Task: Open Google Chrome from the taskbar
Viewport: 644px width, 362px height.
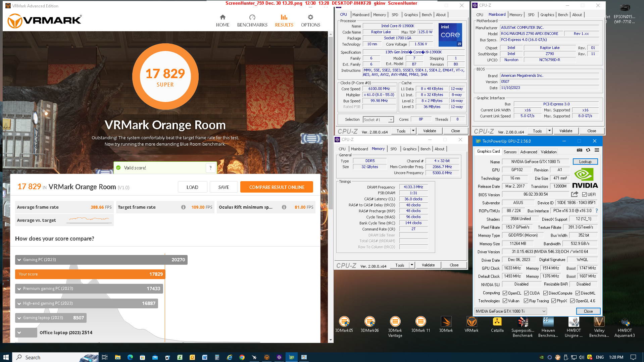Action: (242, 357)
